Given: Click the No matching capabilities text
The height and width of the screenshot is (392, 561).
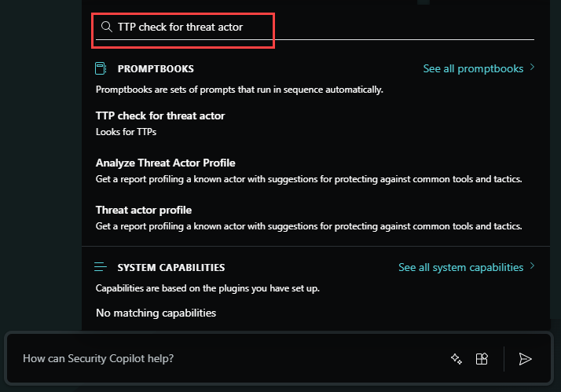Looking at the screenshot, I should (x=156, y=313).
